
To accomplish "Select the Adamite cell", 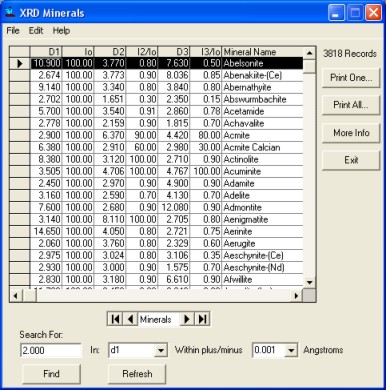I will tap(263, 183).
